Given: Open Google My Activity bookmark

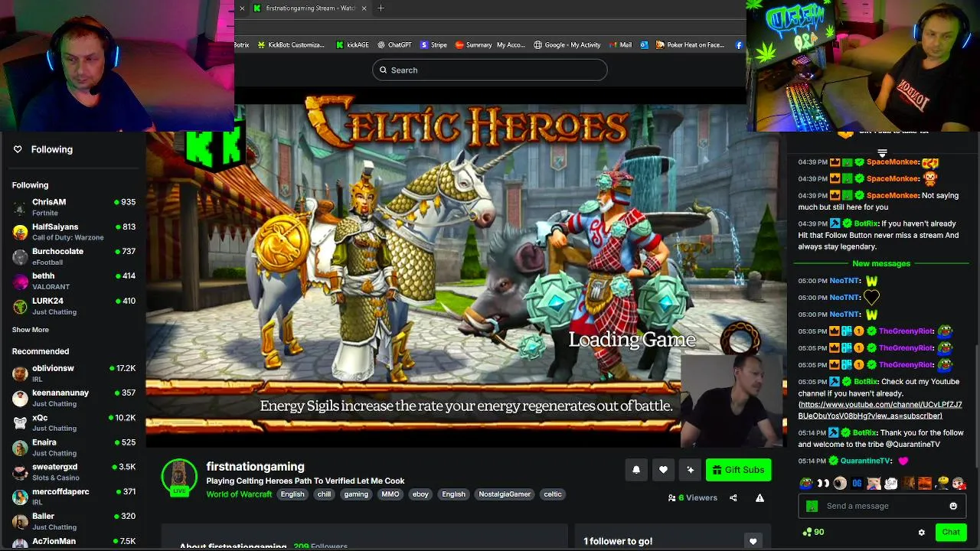Looking at the screenshot, I should pyautogui.click(x=567, y=45).
